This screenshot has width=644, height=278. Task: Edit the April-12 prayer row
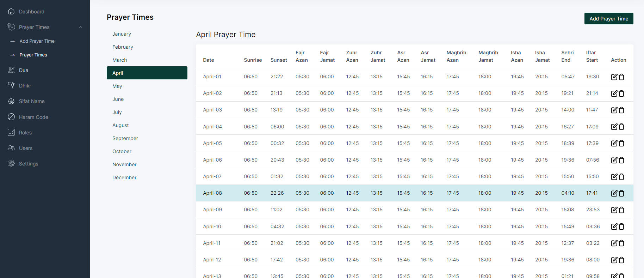[614, 260]
